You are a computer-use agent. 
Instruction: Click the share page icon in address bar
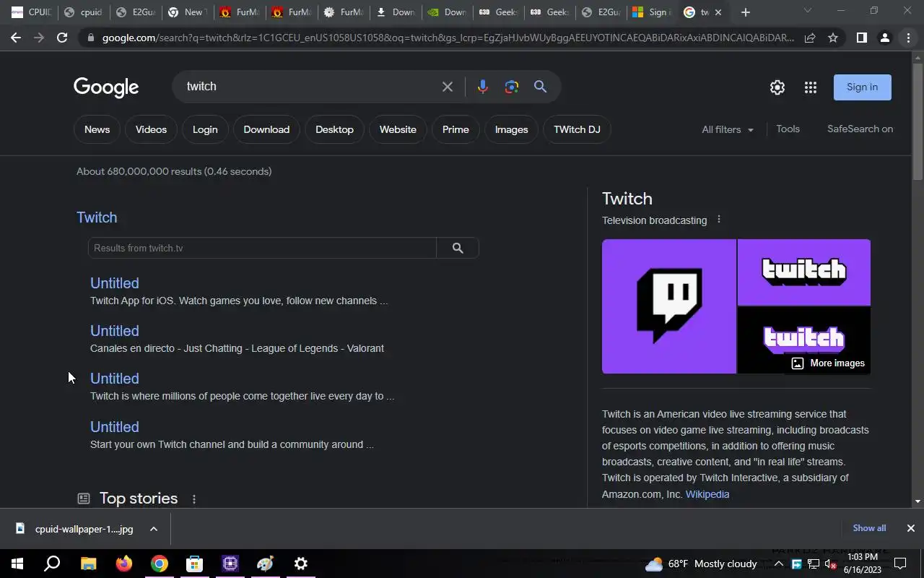pyautogui.click(x=810, y=38)
